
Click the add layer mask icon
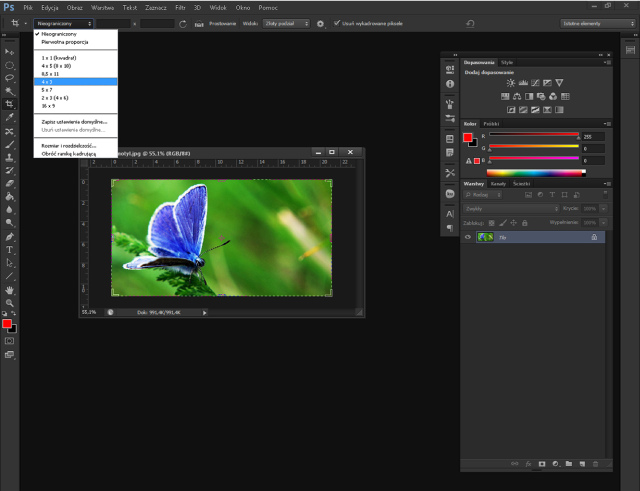click(x=542, y=464)
